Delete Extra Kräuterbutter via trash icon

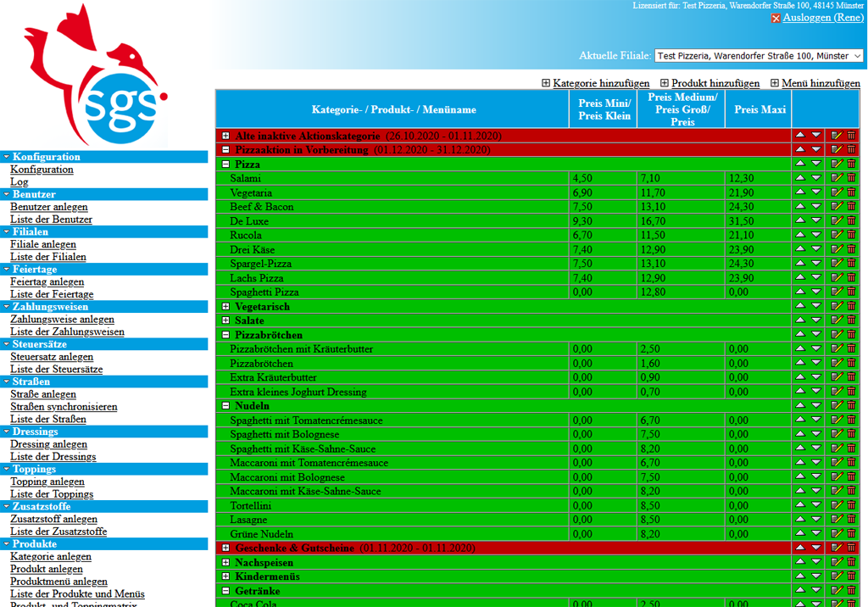(851, 377)
